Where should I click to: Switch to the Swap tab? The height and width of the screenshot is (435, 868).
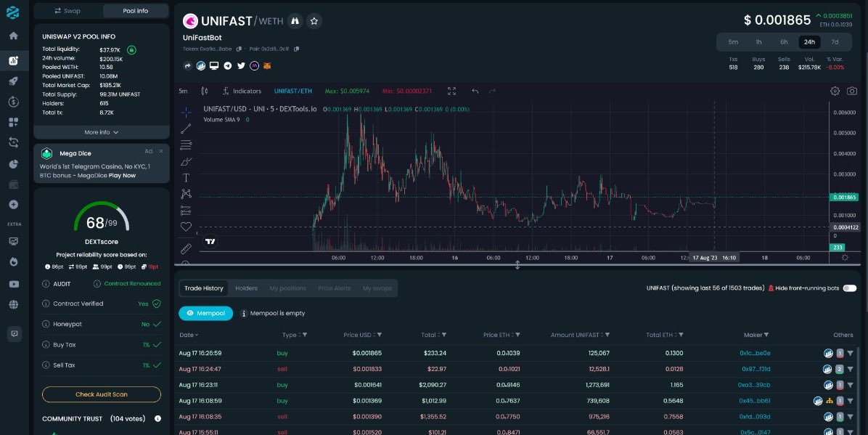click(x=67, y=10)
